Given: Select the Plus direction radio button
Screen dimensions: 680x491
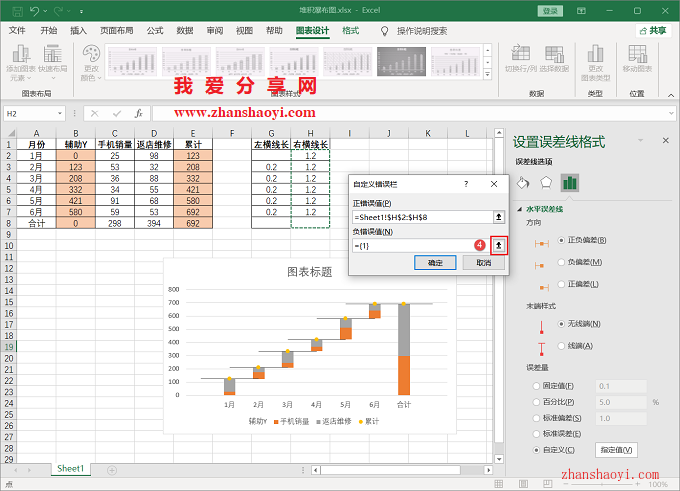Looking at the screenshot, I should pos(562,284).
